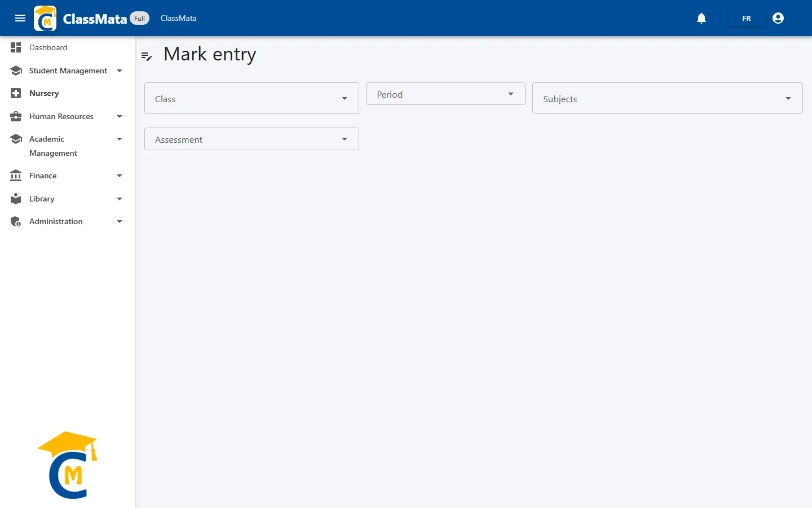
Task: Expand the Administration submenu arrow
Action: coord(120,221)
